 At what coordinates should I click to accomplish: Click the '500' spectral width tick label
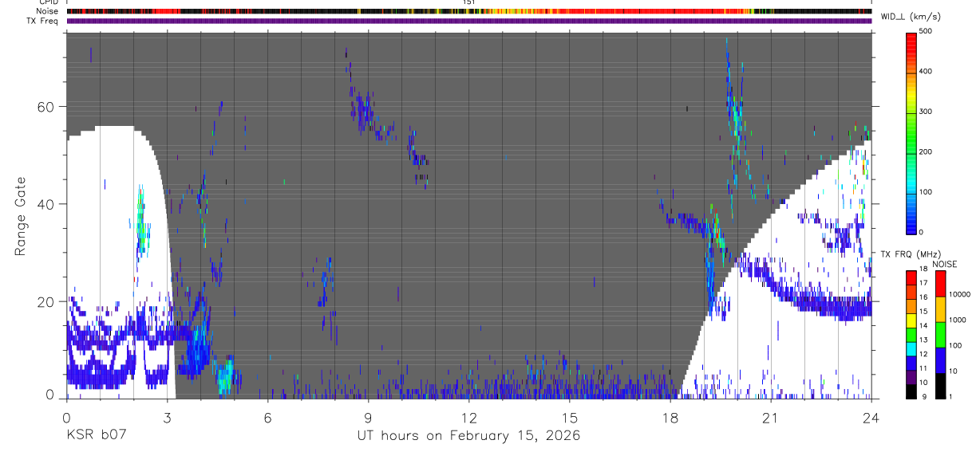pos(926,31)
